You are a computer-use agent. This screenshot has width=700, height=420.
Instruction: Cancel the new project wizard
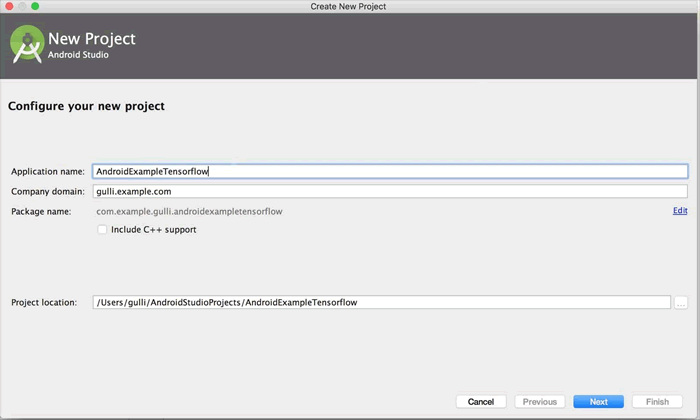[x=481, y=402]
